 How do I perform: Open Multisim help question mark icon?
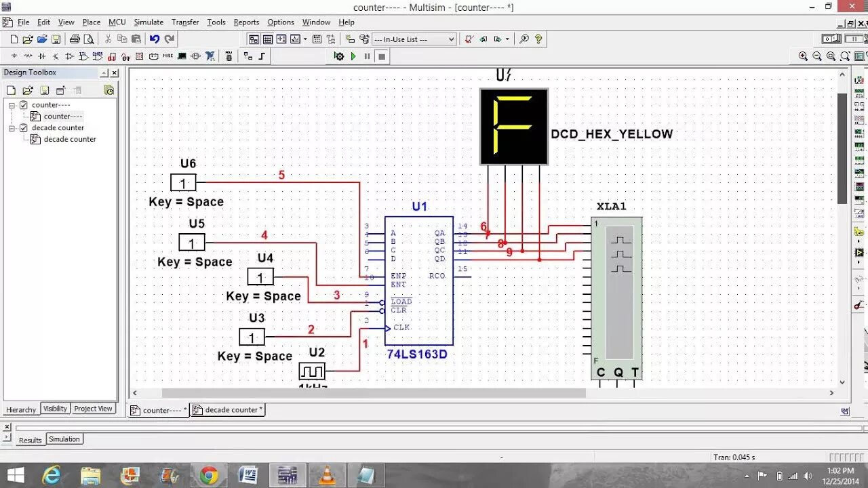[538, 39]
